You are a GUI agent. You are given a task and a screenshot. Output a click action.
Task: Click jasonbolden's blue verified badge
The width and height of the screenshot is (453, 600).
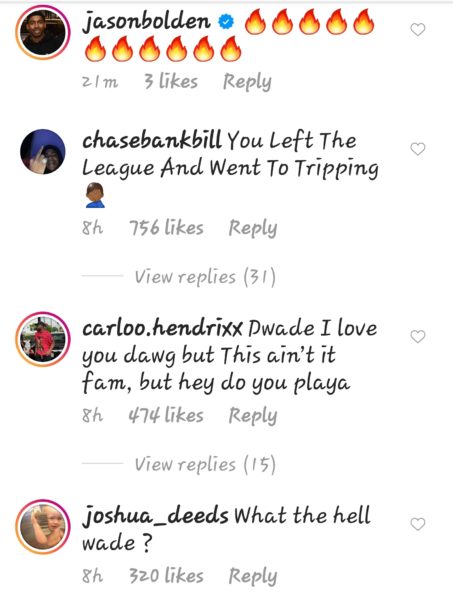coord(226,22)
